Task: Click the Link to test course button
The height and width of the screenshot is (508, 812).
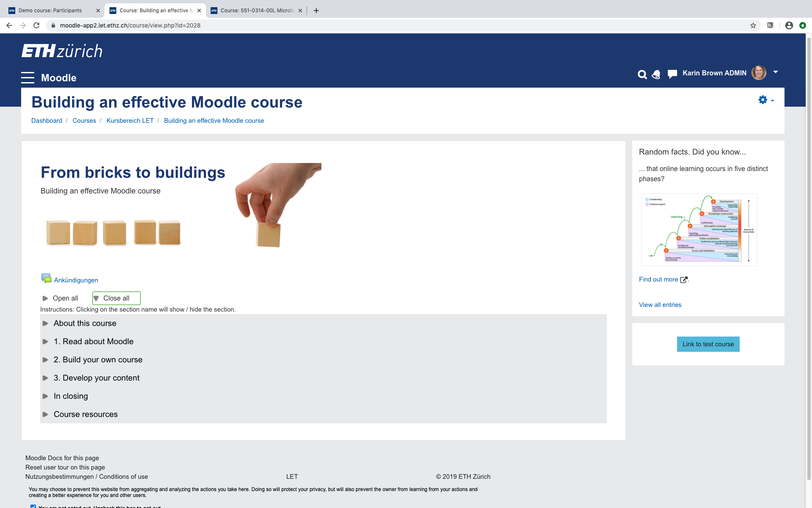Action: (708, 344)
